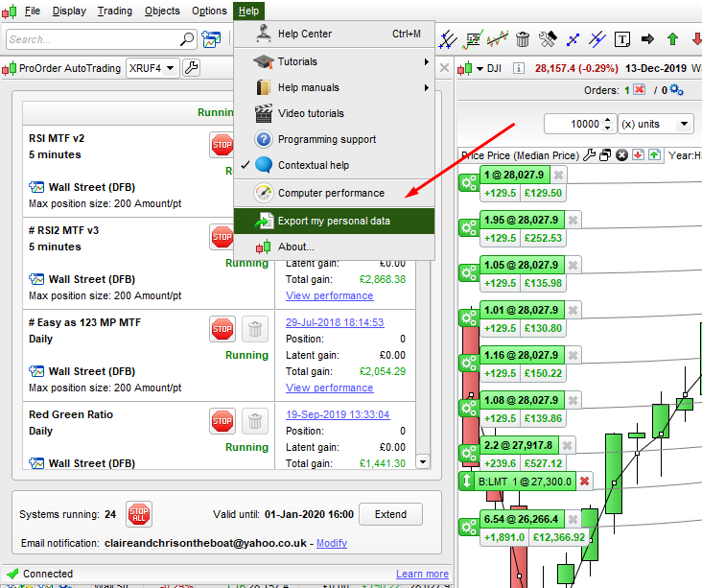Open View performance for # RSI2 MTF v3

[330, 295]
